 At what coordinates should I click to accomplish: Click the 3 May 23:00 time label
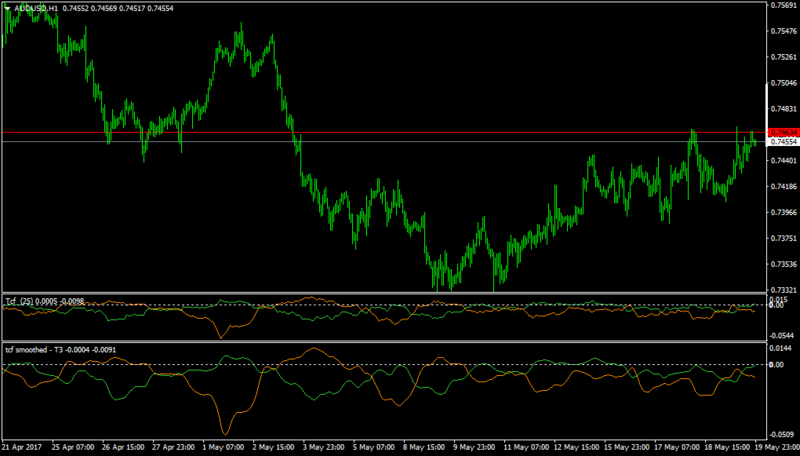[x=324, y=447]
